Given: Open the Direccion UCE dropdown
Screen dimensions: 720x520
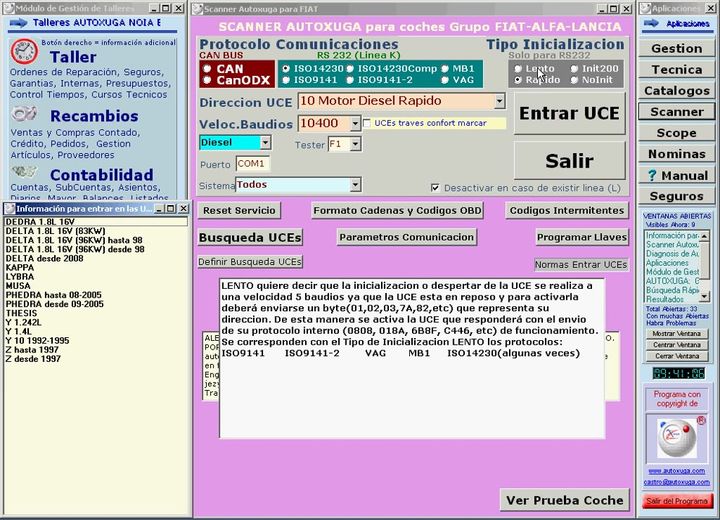Looking at the screenshot, I should pyautogui.click(x=500, y=101).
